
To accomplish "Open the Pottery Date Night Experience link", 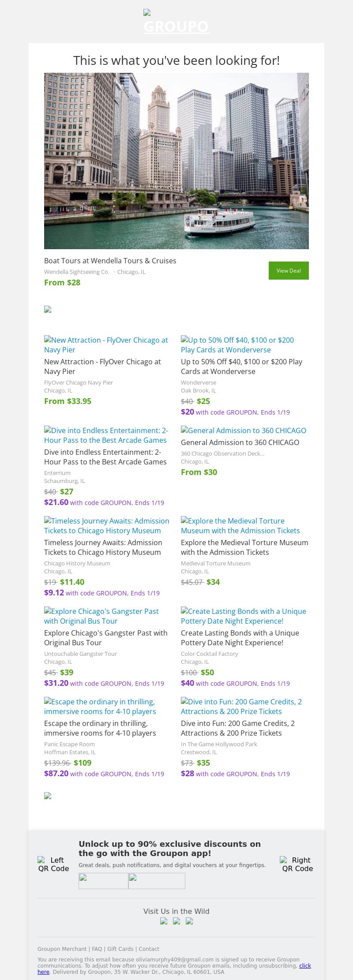I will coord(243,616).
